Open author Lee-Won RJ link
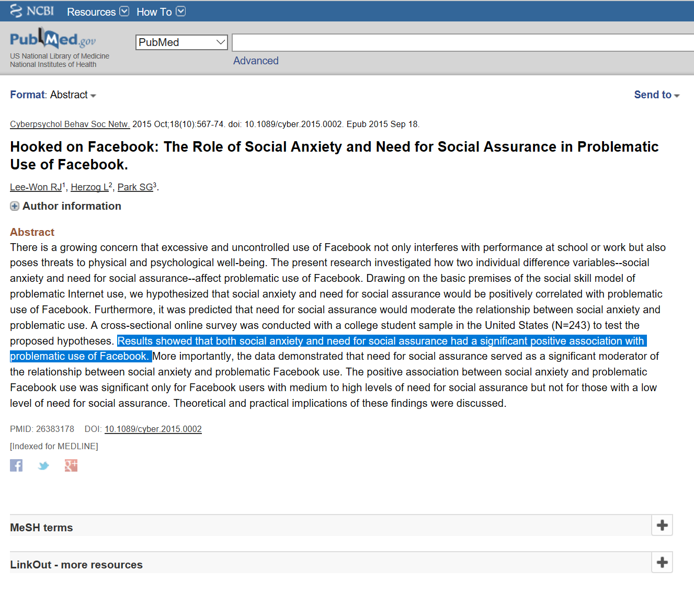The image size is (694, 616). coord(36,187)
